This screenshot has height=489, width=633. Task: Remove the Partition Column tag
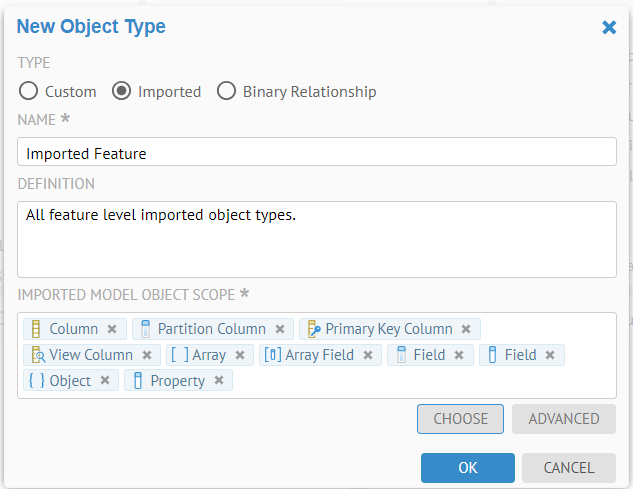coord(280,329)
